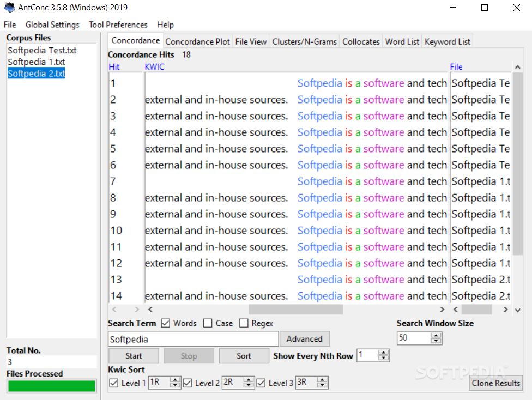Open the Global Settings menu

pos(52,25)
